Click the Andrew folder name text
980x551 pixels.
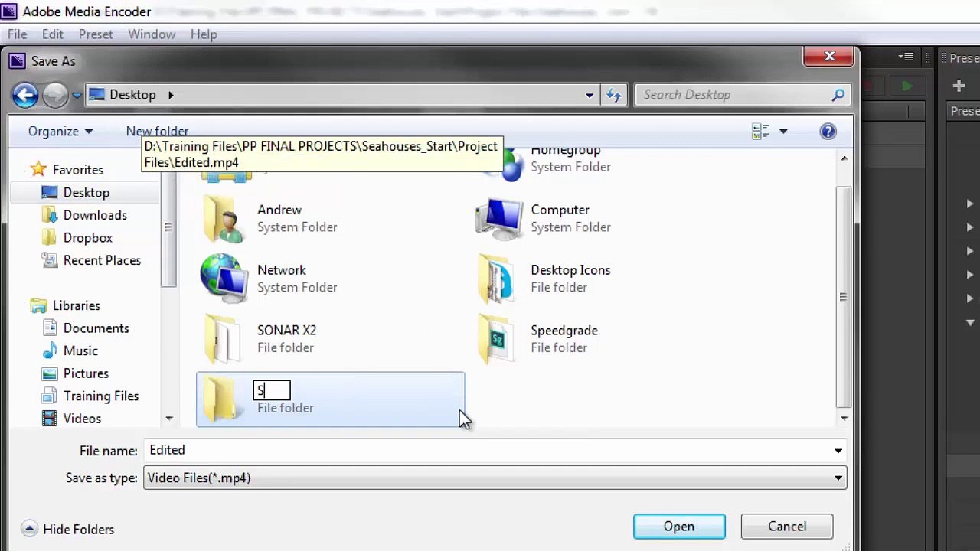click(x=279, y=210)
